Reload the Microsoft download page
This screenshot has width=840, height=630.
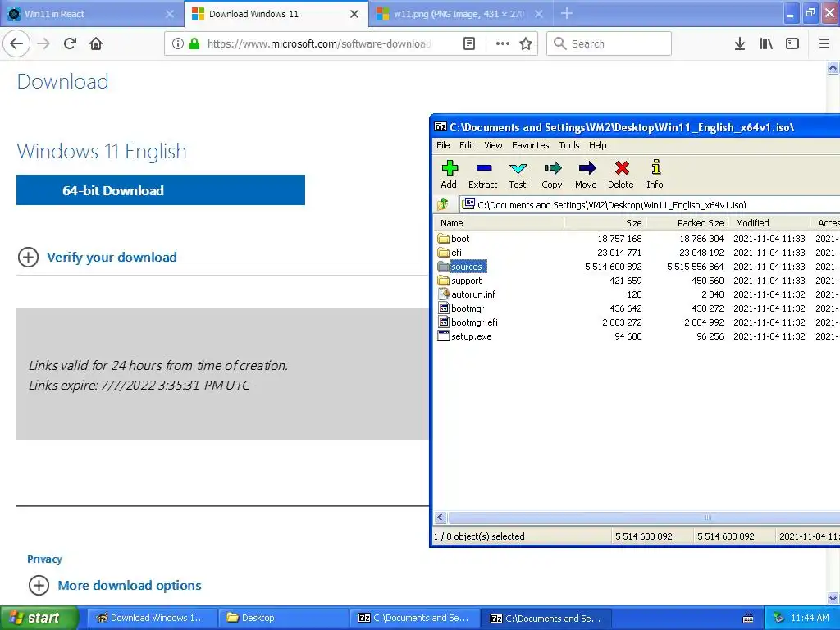(70, 43)
